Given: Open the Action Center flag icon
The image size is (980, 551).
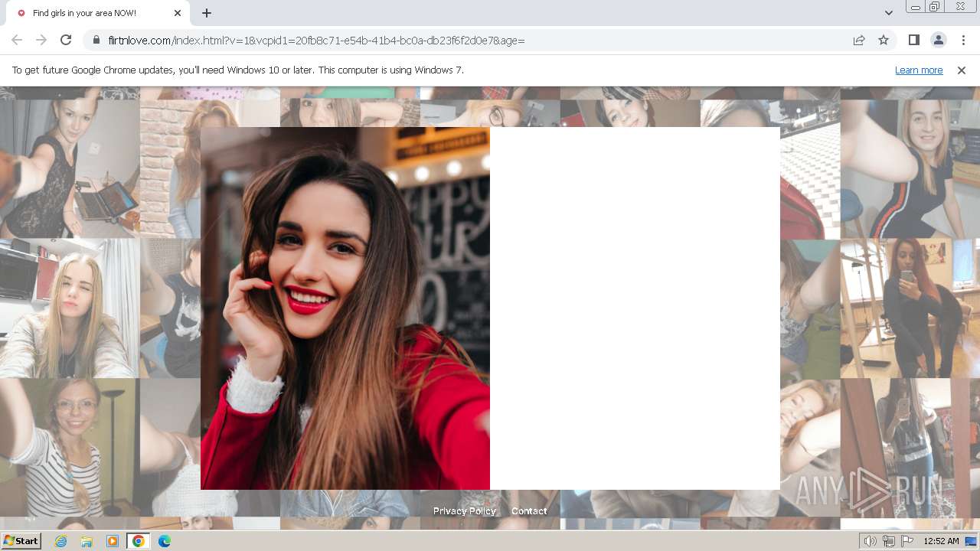Looking at the screenshot, I should click(x=907, y=541).
